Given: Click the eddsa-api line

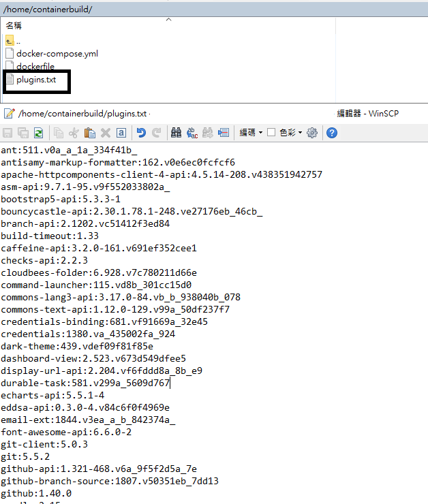Looking at the screenshot, I should point(85,407).
